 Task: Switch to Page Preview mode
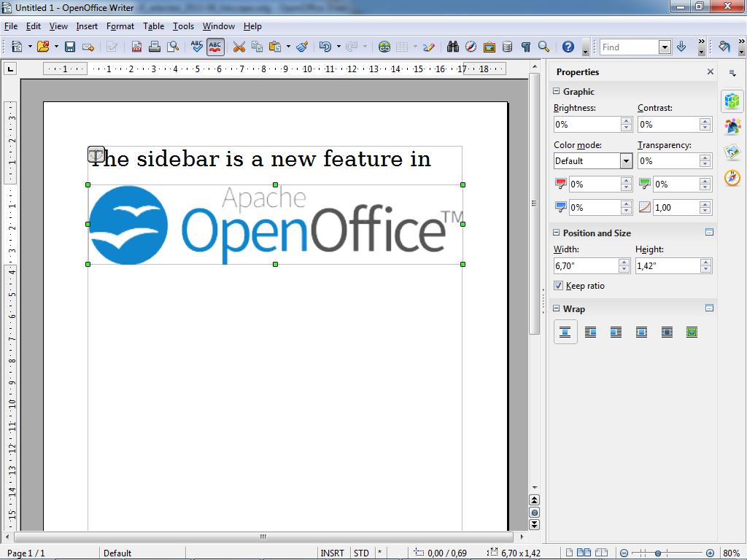[x=173, y=47]
